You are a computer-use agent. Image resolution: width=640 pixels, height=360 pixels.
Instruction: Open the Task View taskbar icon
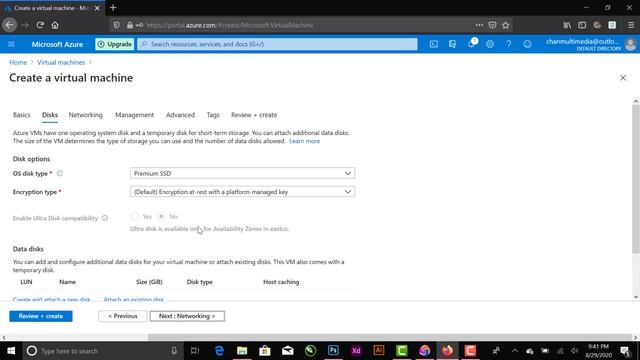(195, 351)
